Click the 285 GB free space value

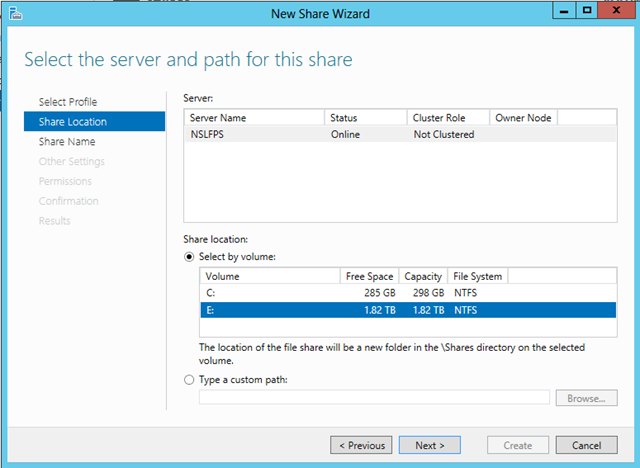[380, 293]
